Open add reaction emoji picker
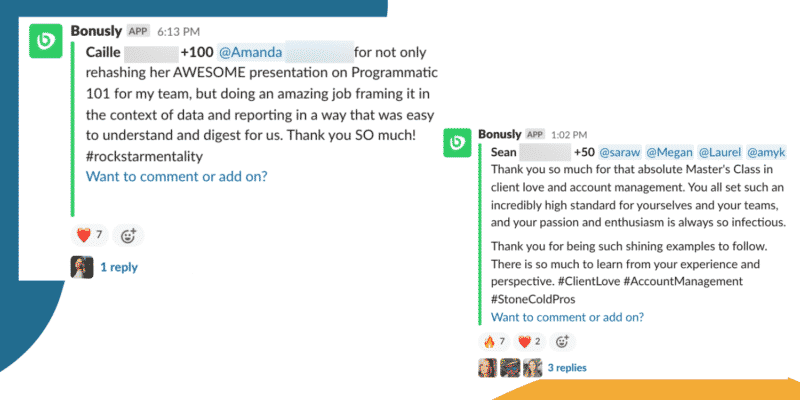The image size is (800, 400). tap(128, 236)
